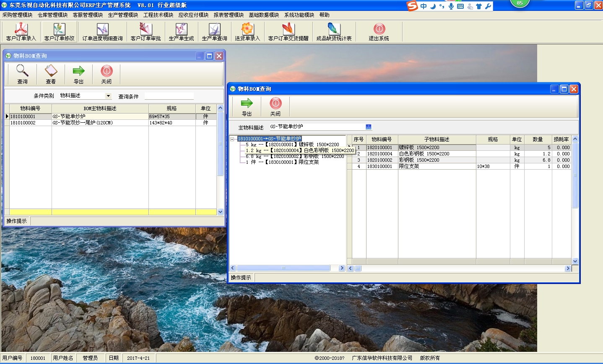Open 成品缺货统计表 toolbar icon
Screen dimensions: 603x364
tap(334, 32)
